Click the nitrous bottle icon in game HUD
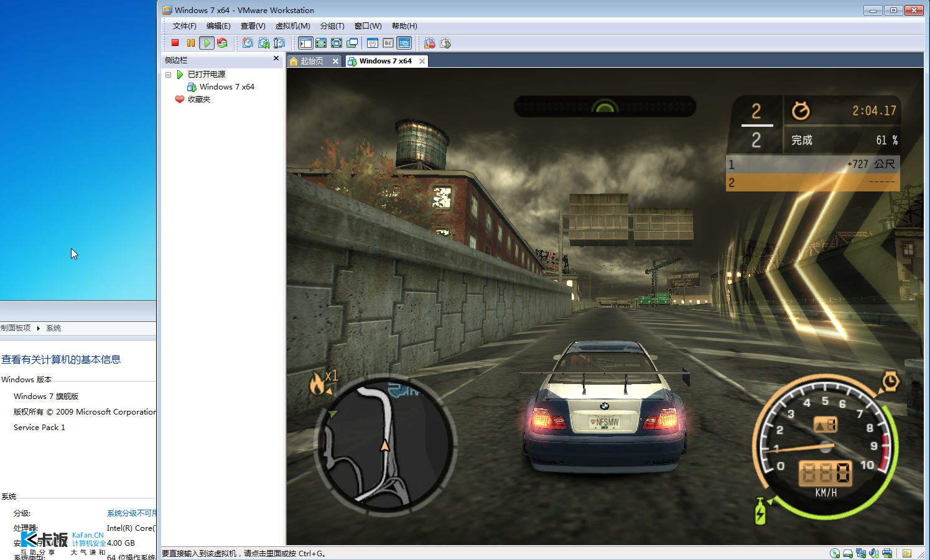930x560 pixels. click(x=760, y=511)
